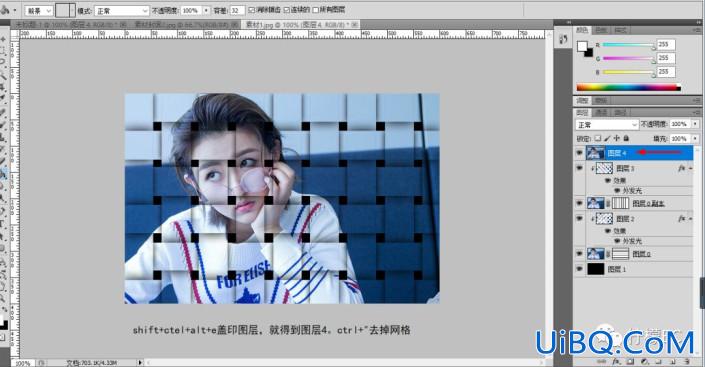Select the 图层 4 layer thumbnail
Image resolution: width=705 pixels, height=367 pixels.
tap(595, 153)
